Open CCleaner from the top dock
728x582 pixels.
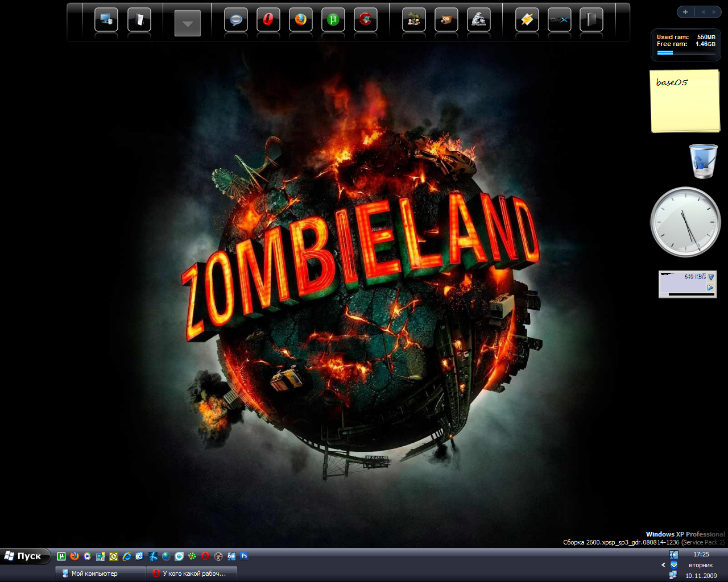tap(366, 20)
